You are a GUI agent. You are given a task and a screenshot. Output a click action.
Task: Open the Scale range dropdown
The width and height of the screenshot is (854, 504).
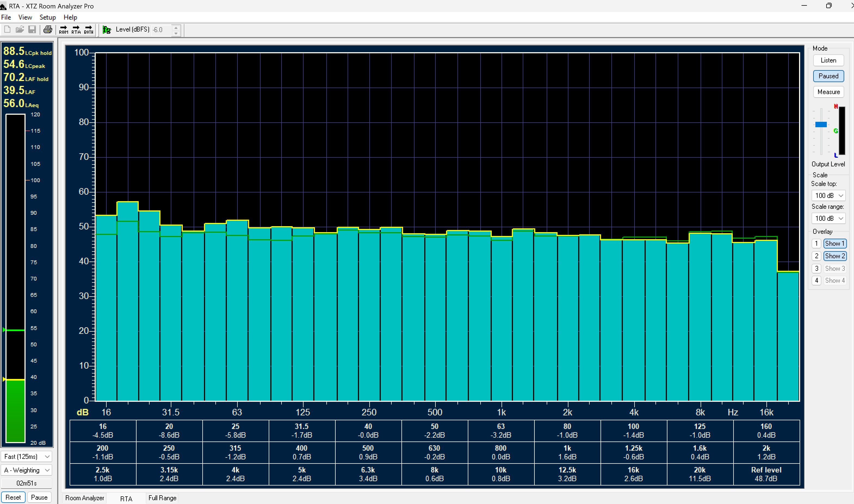point(828,218)
